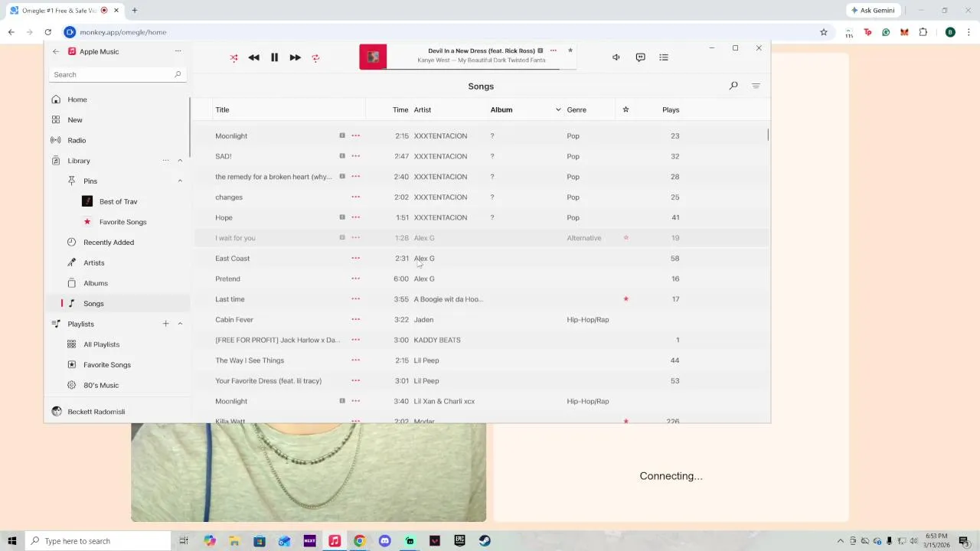Show lyrics panel icon
Viewport: 980px width, 551px height.
(x=640, y=57)
